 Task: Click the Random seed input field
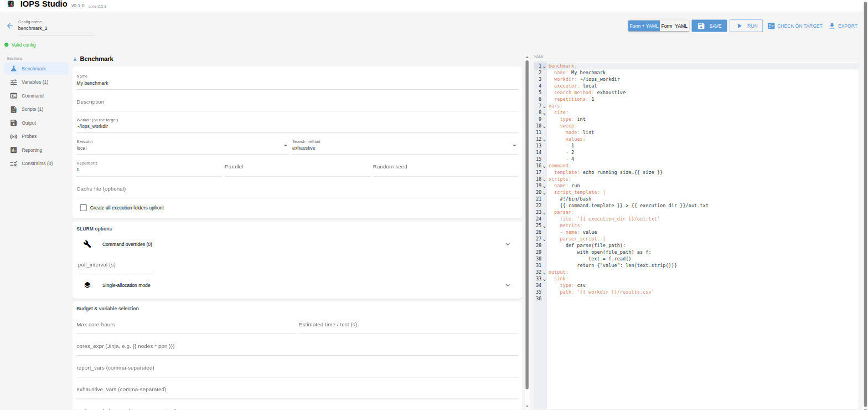(446, 167)
